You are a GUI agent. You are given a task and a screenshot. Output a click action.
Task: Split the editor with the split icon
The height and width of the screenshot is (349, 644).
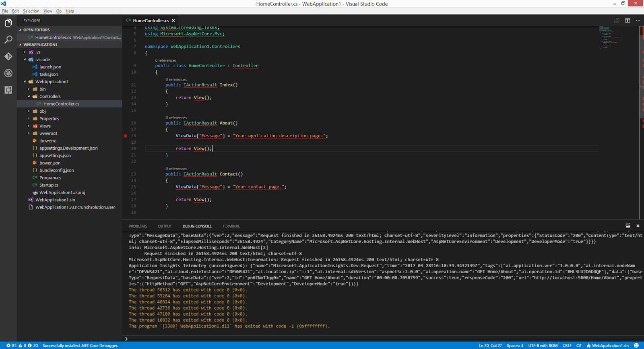coord(627,21)
